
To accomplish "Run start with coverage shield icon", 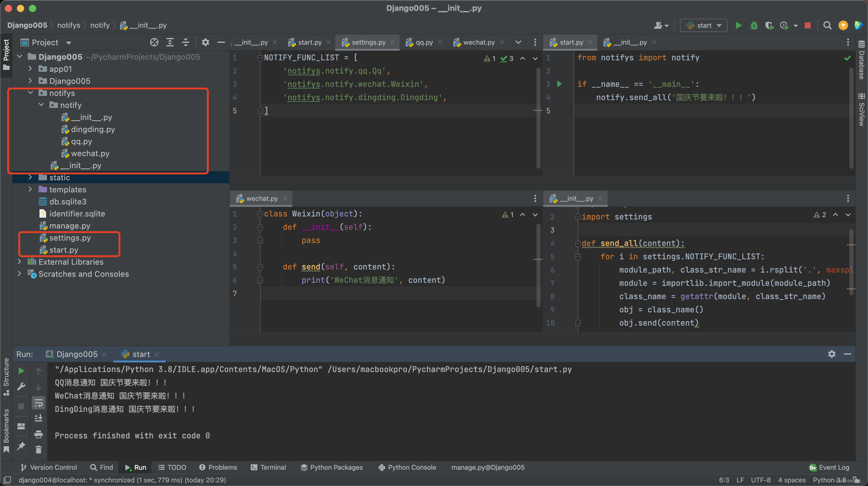I will click(769, 25).
